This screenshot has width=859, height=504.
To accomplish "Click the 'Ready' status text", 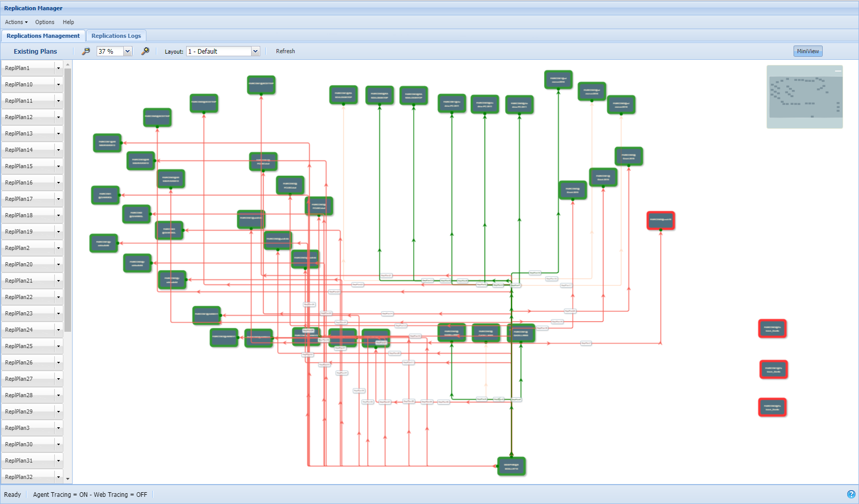I will [12, 494].
